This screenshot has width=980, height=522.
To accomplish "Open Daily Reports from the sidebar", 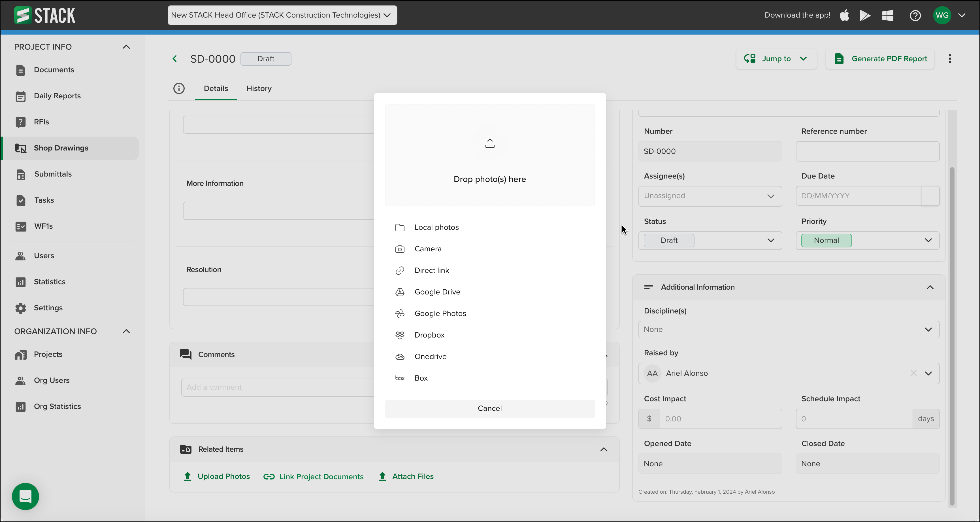I will coord(57,96).
